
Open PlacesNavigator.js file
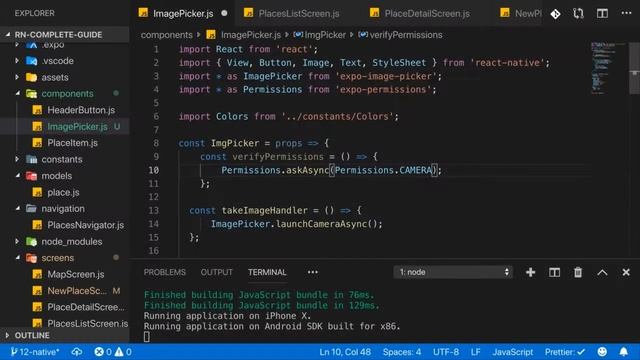point(86,225)
